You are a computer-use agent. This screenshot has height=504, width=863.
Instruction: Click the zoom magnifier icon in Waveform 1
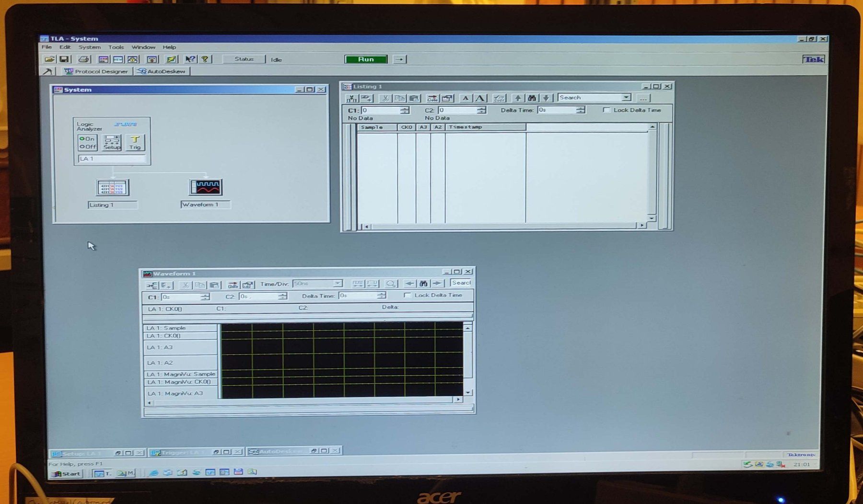point(391,284)
